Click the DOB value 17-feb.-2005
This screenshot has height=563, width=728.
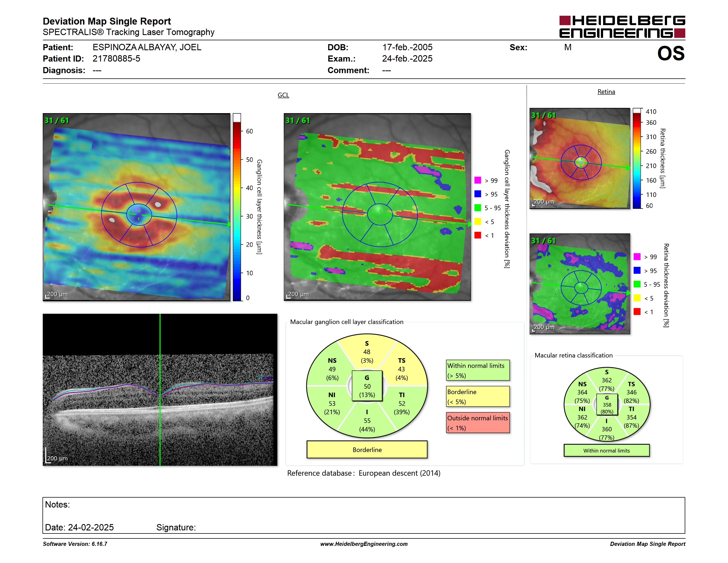[407, 47]
